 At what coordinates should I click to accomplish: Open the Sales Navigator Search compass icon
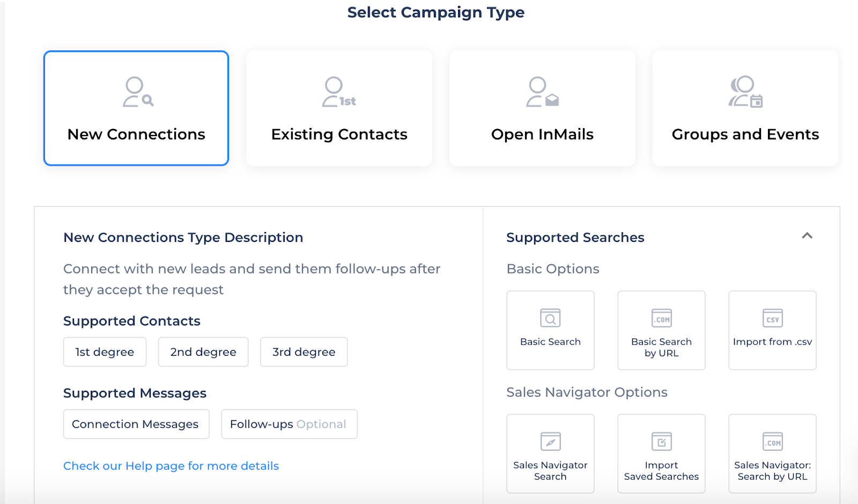click(550, 441)
